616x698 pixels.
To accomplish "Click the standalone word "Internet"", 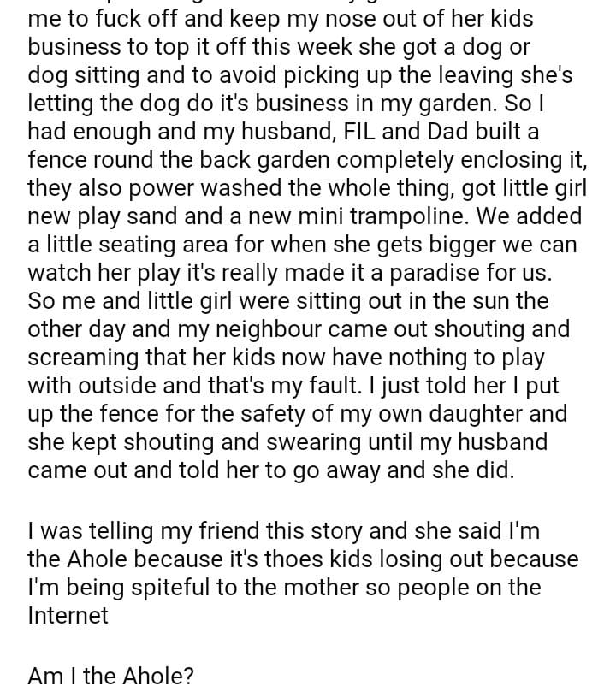I will coord(68,616).
